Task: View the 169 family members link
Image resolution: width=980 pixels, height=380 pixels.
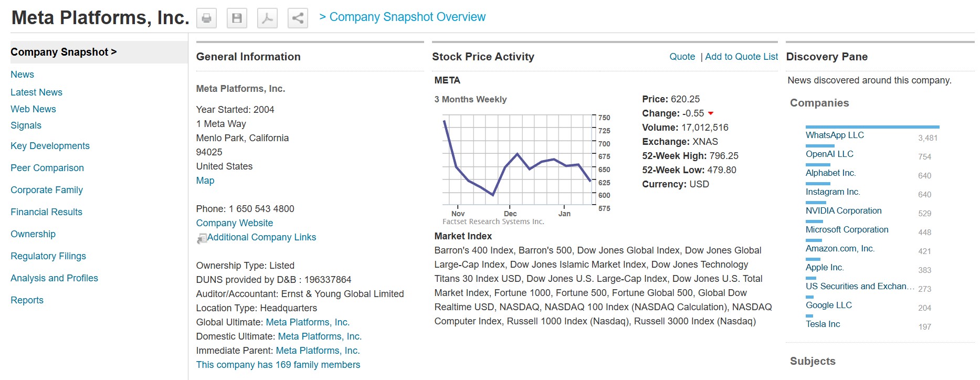Action: 278,365
